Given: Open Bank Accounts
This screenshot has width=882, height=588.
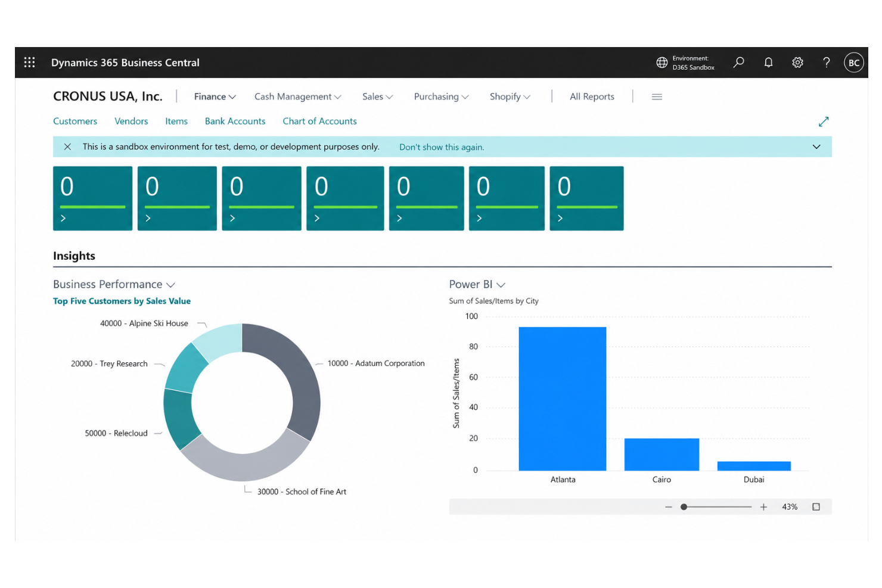Looking at the screenshot, I should point(235,121).
